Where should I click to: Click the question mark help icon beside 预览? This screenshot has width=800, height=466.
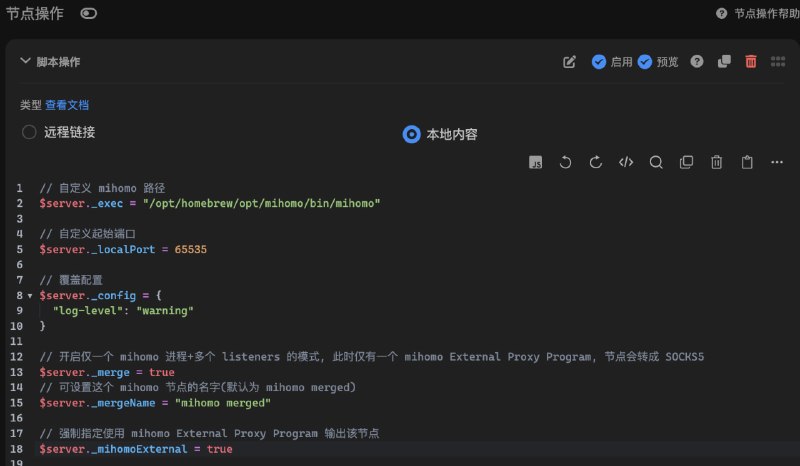click(697, 62)
